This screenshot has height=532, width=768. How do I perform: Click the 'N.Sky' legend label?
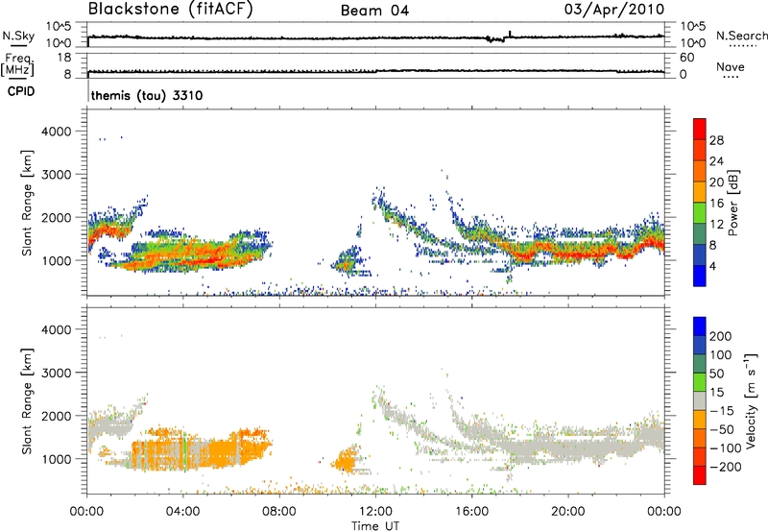pyautogui.click(x=18, y=36)
